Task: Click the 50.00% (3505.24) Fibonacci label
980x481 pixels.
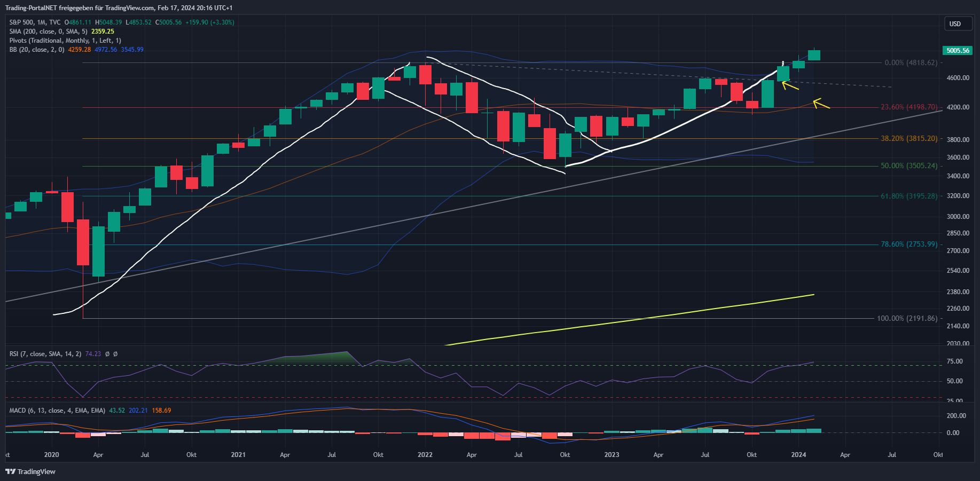Action: (x=908, y=166)
